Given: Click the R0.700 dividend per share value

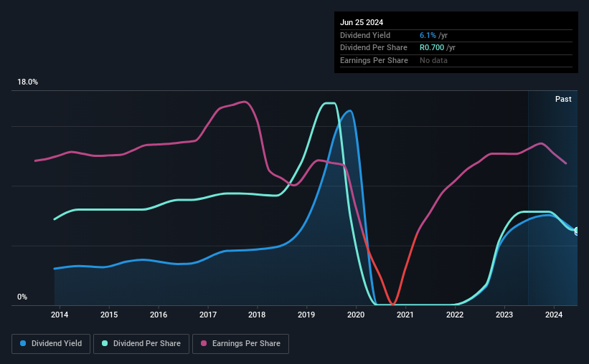Looking at the screenshot, I should (432, 48).
